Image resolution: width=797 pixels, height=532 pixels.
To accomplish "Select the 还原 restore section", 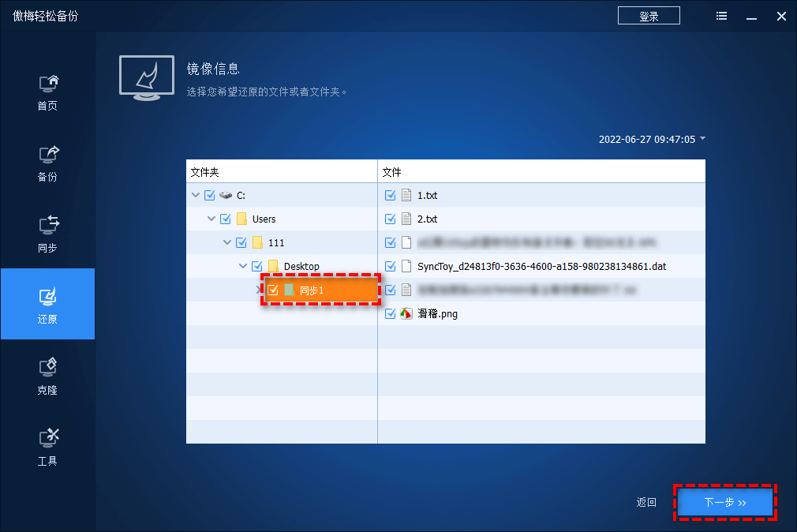I will click(x=47, y=304).
